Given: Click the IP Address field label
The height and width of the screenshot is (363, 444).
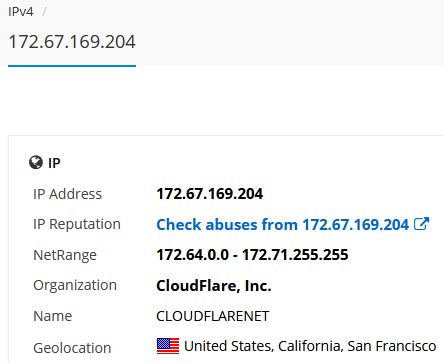Looking at the screenshot, I should (67, 194).
